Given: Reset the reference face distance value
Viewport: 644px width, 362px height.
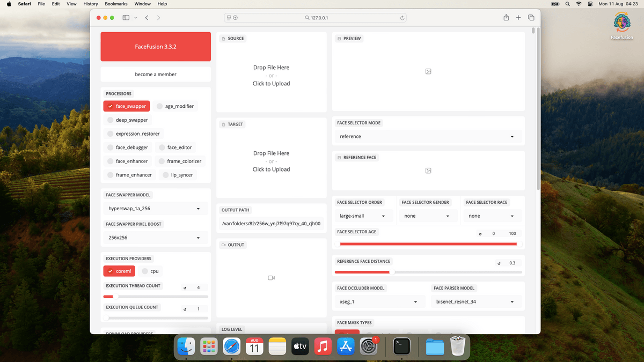Looking at the screenshot, I should [x=499, y=263].
